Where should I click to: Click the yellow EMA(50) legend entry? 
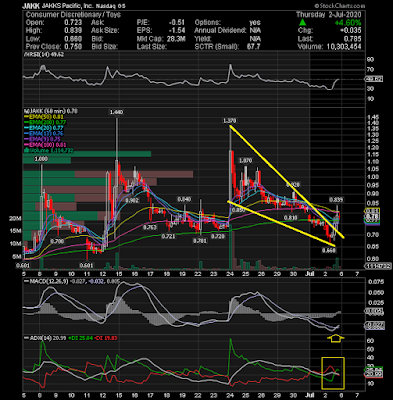click(x=44, y=117)
